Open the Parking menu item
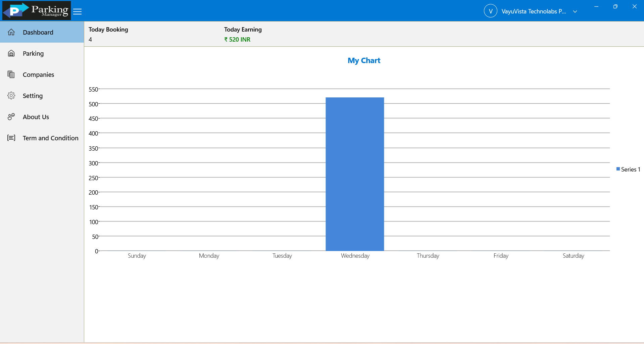Image resolution: width=644 pixels, height=344 pixels. click(42, 53)
